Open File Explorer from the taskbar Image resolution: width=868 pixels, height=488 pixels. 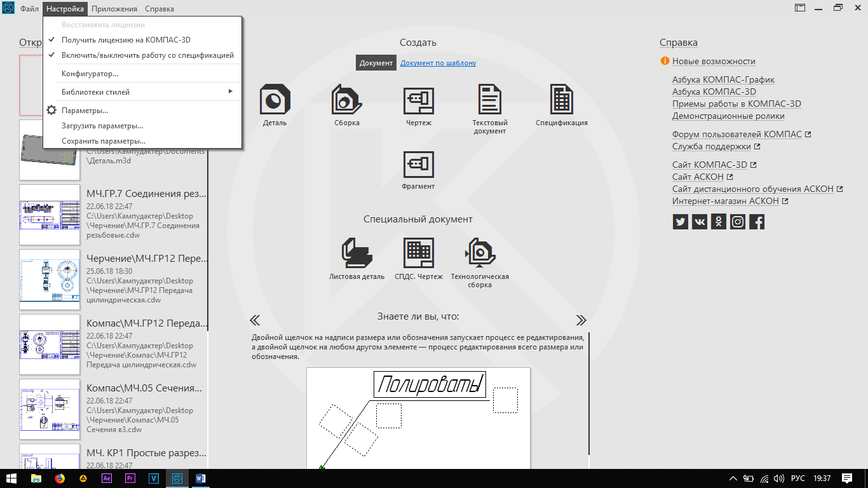point(36,478)
